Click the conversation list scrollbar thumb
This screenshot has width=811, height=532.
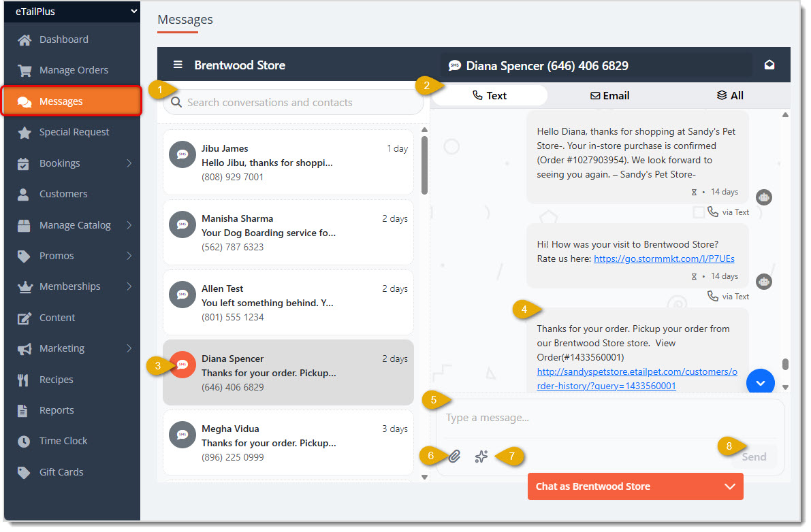[425, 165]
